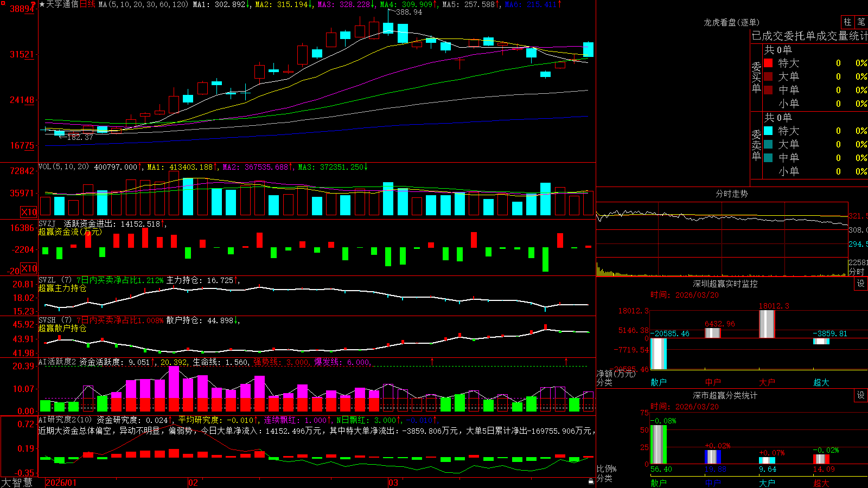The height and width of the screenshot is (488, 868).
Task: Click the 大智慧 logo at bottom left
Action: point(17,483)
